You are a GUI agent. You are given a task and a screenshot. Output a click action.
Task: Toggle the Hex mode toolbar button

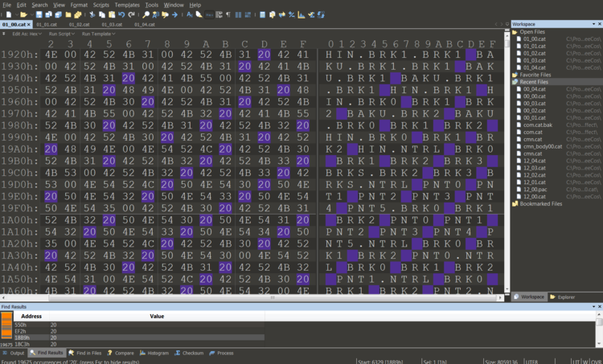pos(209,14)
